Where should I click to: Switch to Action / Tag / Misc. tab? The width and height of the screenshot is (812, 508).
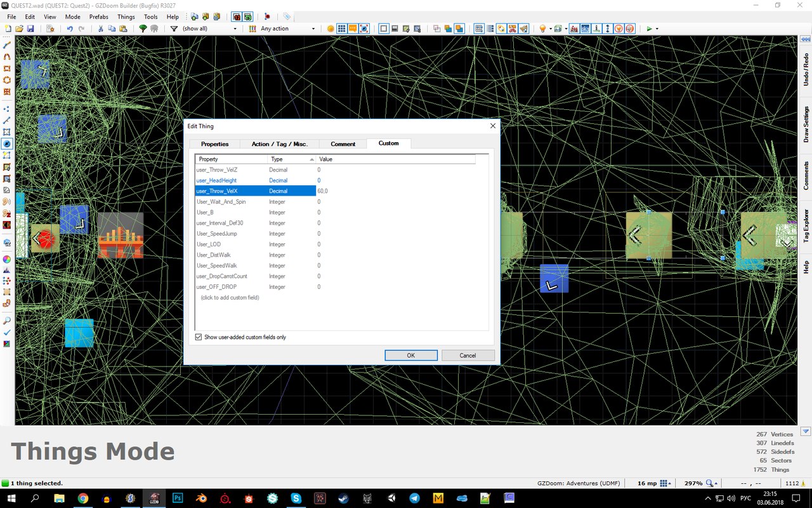click(x=280, y=144)
